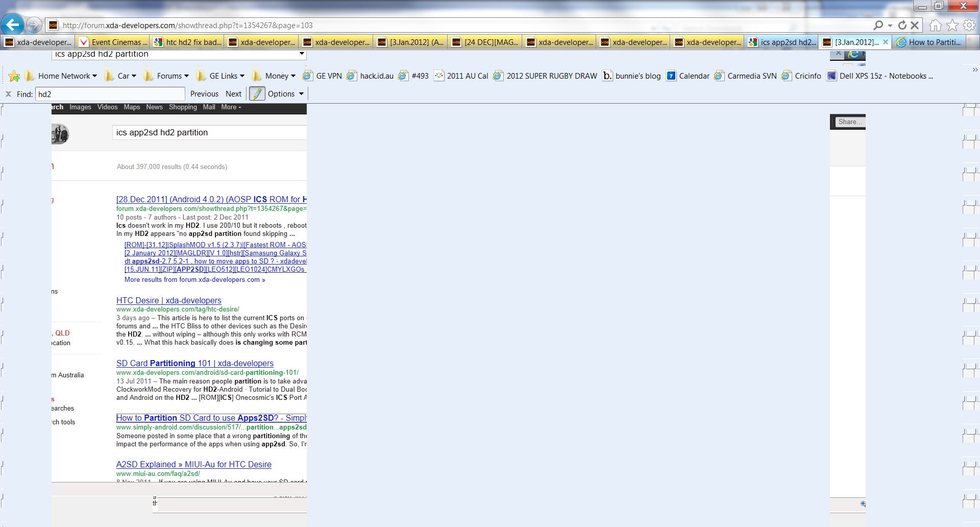The height and width of the screenshot is (527, 980).
Task: Switch to the Event Cinemas tab
Action: (x=112, y=42)
